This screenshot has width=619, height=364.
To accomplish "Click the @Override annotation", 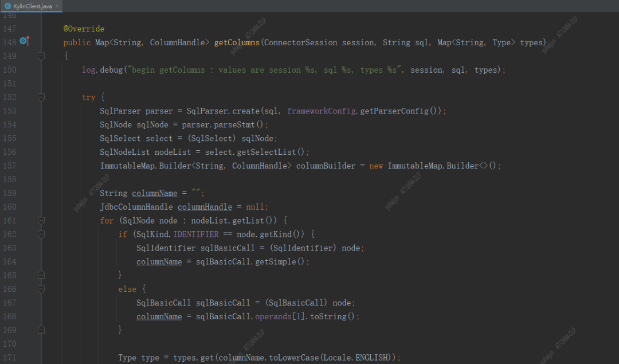I will point(84,29).
